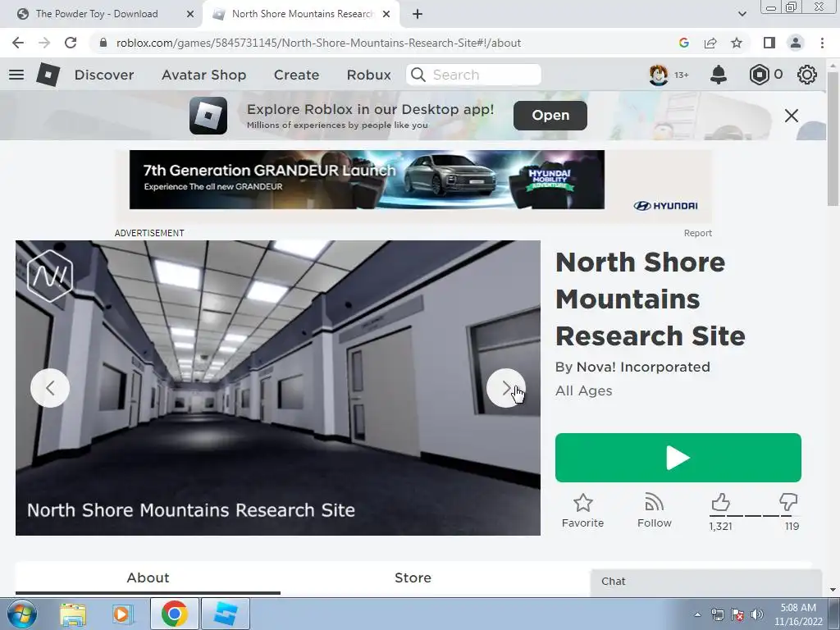
Task: Open the Discover page
Action: 104,75
